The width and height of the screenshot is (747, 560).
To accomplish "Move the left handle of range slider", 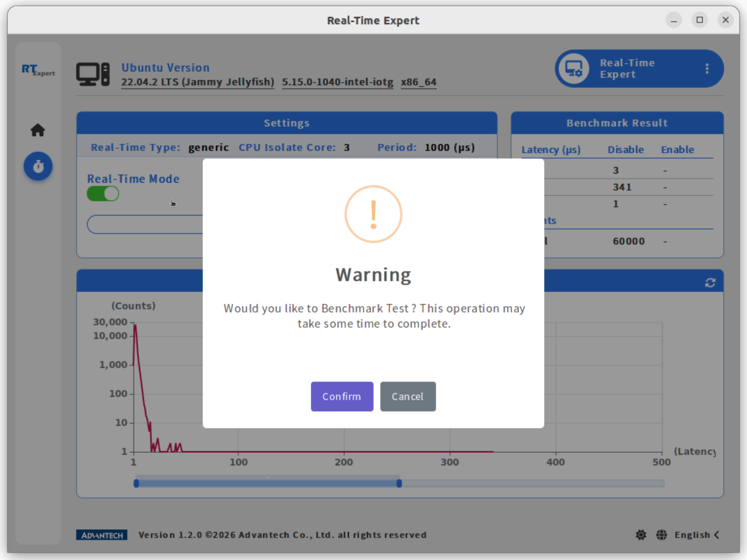I will [x=136, y=483].
